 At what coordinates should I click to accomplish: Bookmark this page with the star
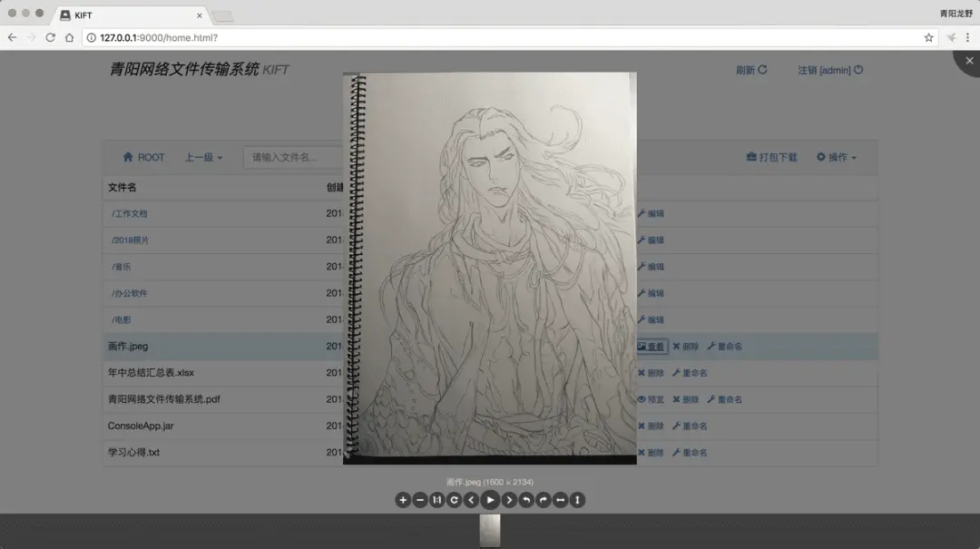coord(929,37)
